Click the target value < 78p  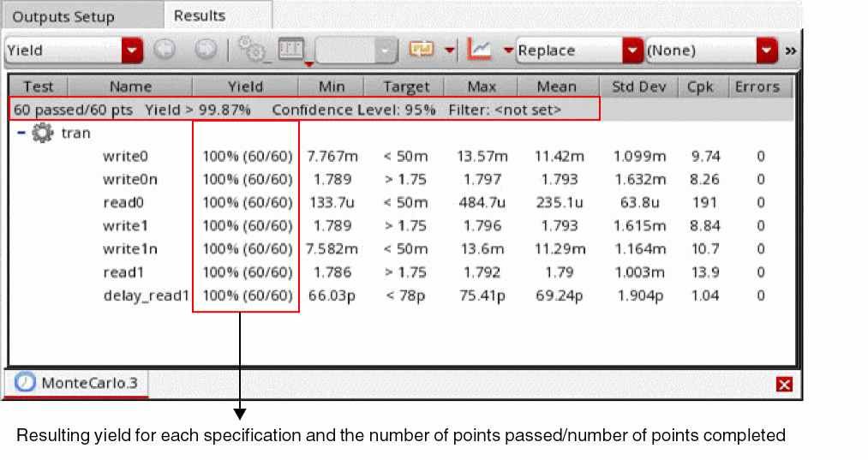tap(405, 296)
